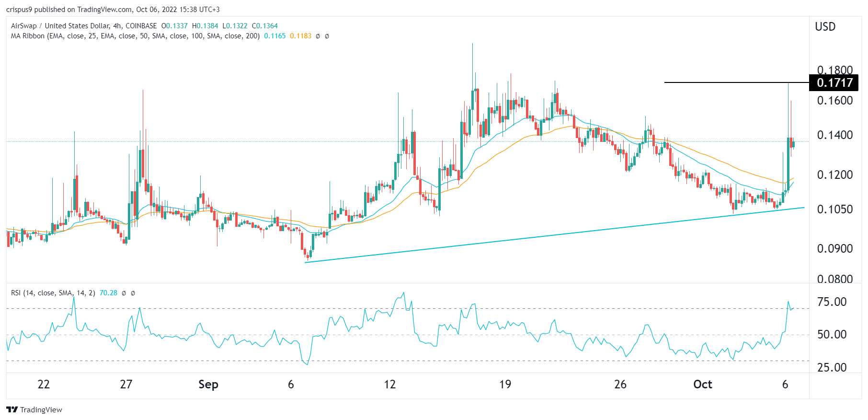Click the RSI 25.00 axis label
The height and width of the screenshot is (420, 868).
tap(832, 368)
